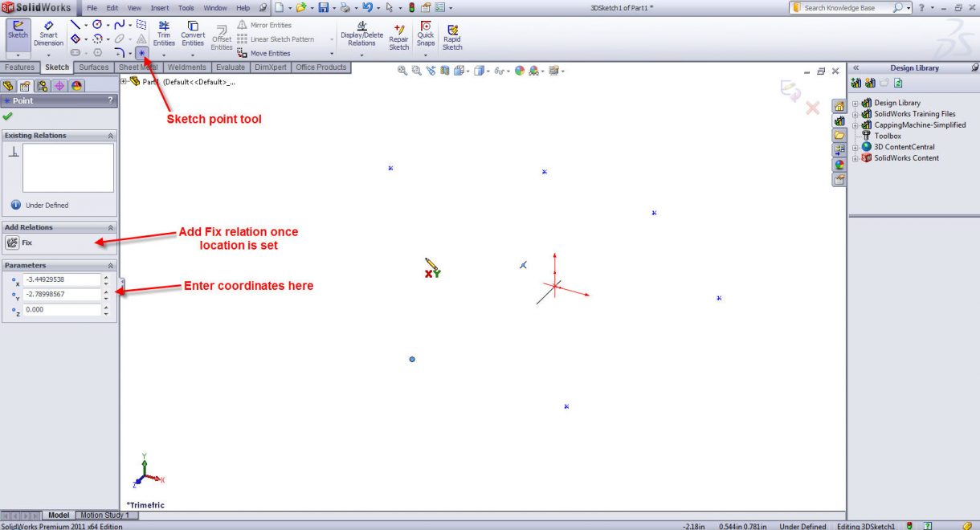Collapse the Parameters section
Screen dimensions: 980x530
pos(111,265)
